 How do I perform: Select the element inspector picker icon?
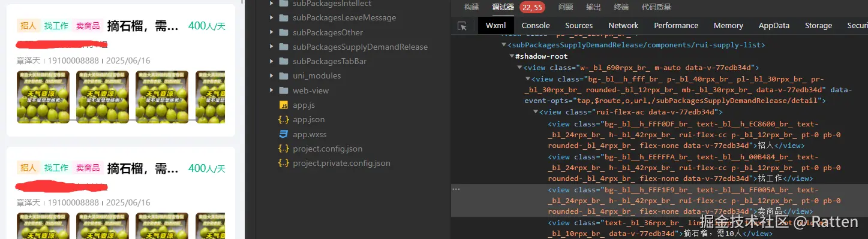[x=462, y=26]
